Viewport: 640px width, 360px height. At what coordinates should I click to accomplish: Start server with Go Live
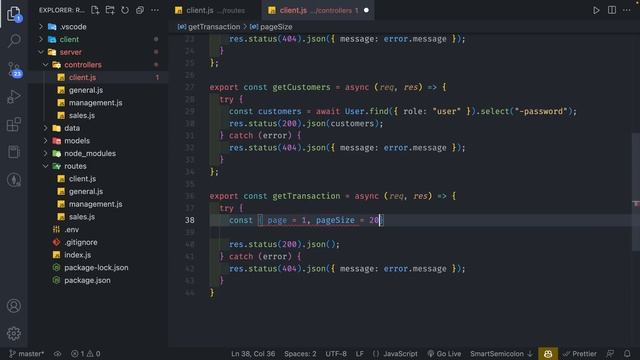pos(444,354)
